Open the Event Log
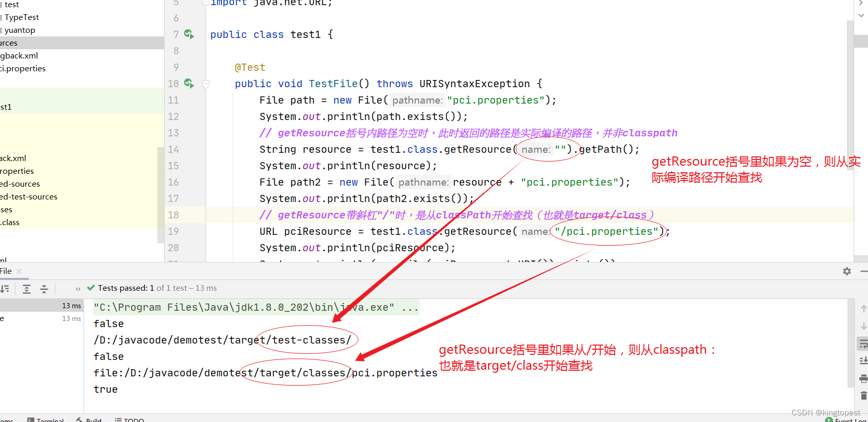The width and height of the screenshot is (868, 422). point(846,420)
